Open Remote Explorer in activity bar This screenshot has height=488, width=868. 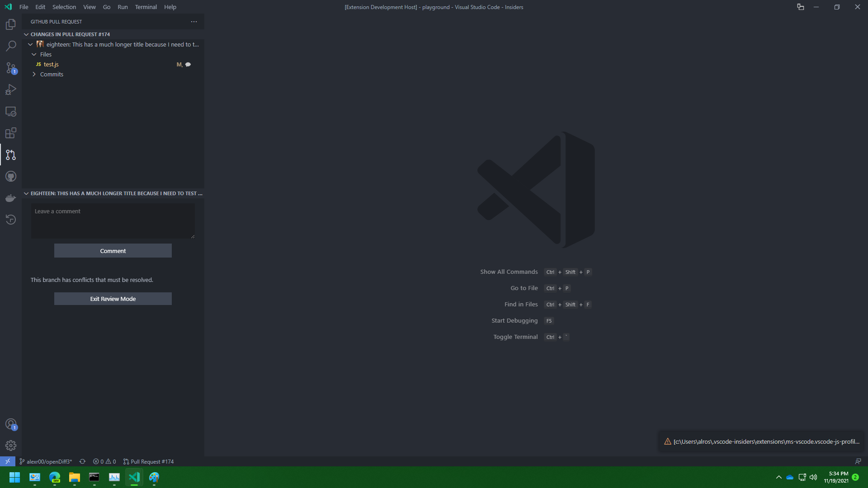[11, 111]
